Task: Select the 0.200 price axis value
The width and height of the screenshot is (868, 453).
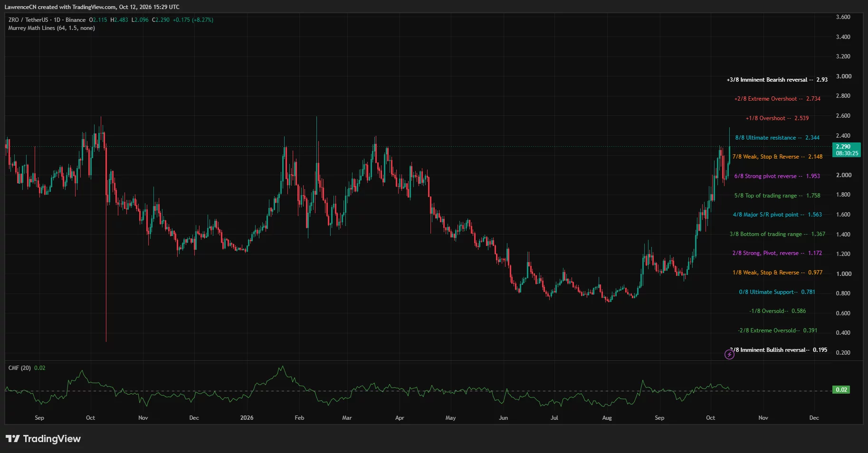Action: tap(843, 353)
